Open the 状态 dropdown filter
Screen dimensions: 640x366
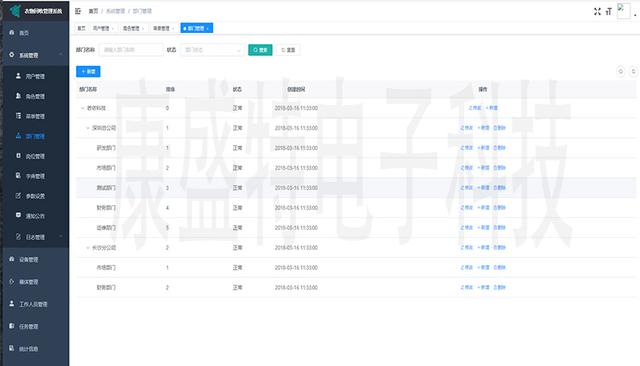(212, 50)
